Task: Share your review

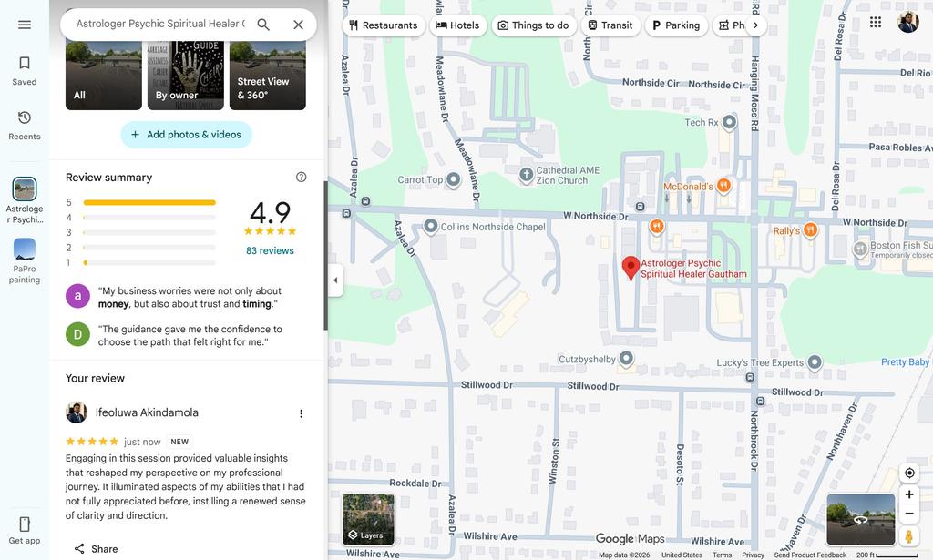Action: [96, 549]
